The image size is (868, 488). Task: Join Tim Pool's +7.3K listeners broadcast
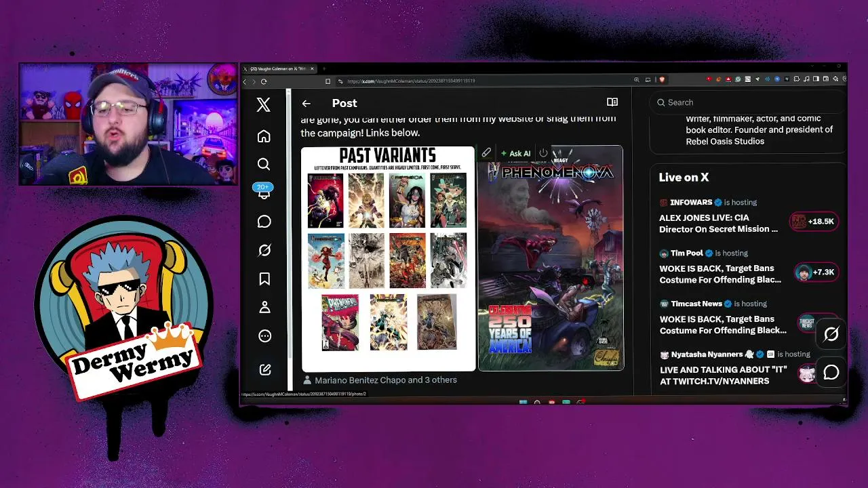tap(816, 272)
